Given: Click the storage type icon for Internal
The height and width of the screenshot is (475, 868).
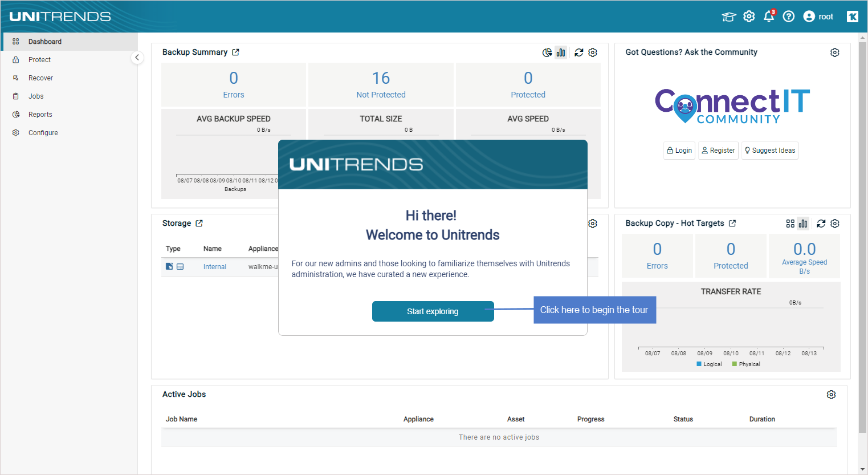Looking at the screenshot, I should point(169,266).
